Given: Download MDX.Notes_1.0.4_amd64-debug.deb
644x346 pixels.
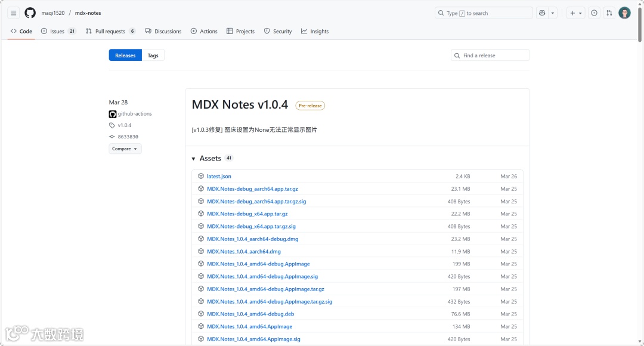Looking at the screenshot, I should click(x=250, y=314).
